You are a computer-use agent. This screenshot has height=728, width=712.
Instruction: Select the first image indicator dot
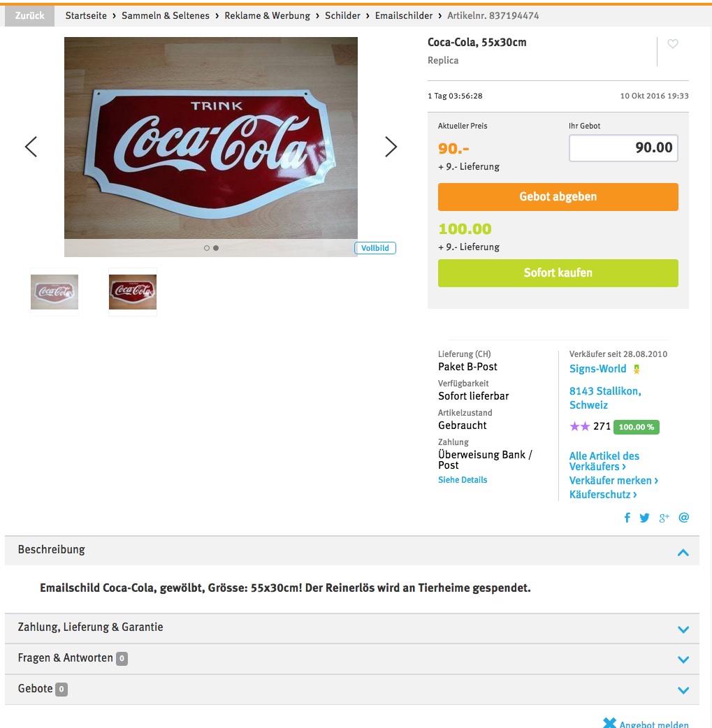tap(207, 248)
